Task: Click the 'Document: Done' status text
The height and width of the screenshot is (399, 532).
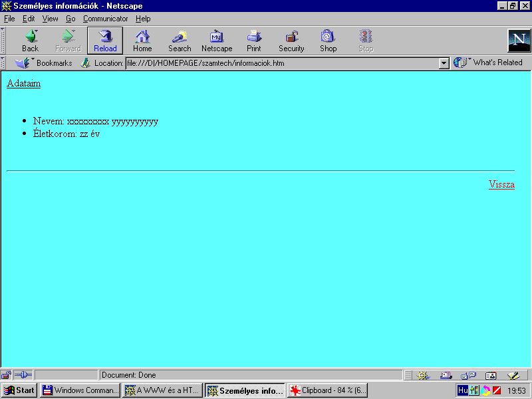Action: (x=128, y=375)
